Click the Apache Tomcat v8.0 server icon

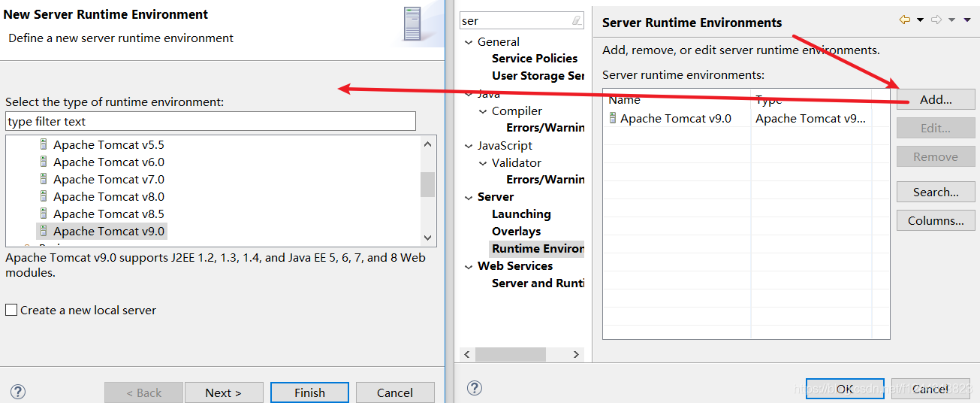(x=44, y=196)
